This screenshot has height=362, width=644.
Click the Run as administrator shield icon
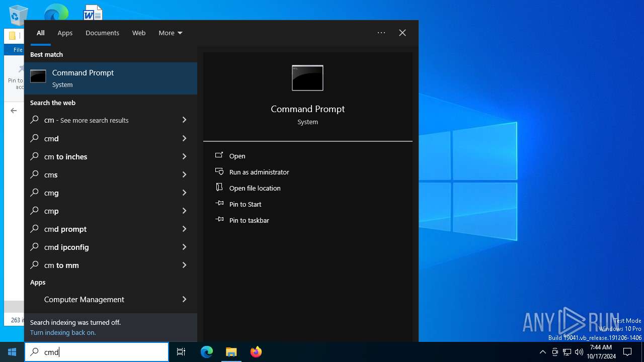tap(219, 172)
